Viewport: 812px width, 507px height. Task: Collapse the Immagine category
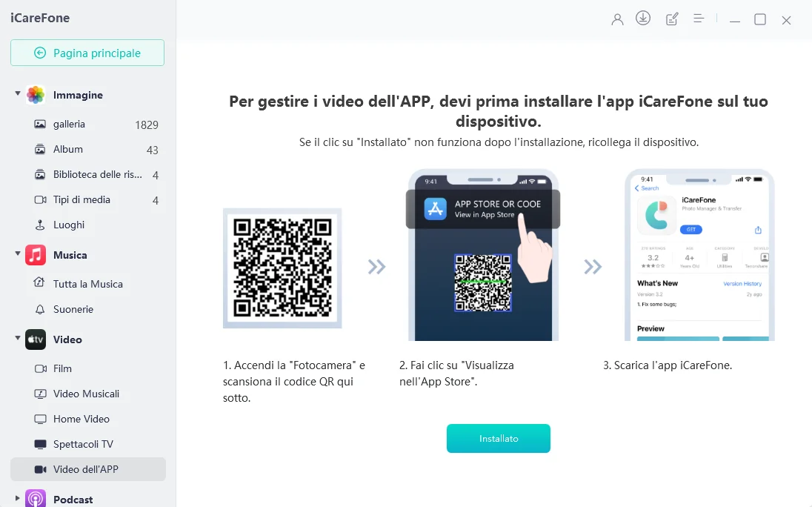[x=16, y=95]
